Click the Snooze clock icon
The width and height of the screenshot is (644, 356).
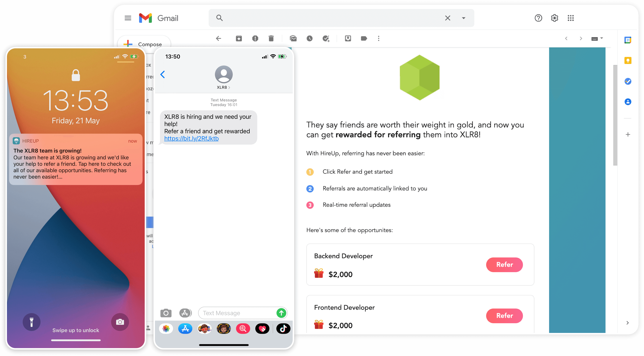(310, 38)
